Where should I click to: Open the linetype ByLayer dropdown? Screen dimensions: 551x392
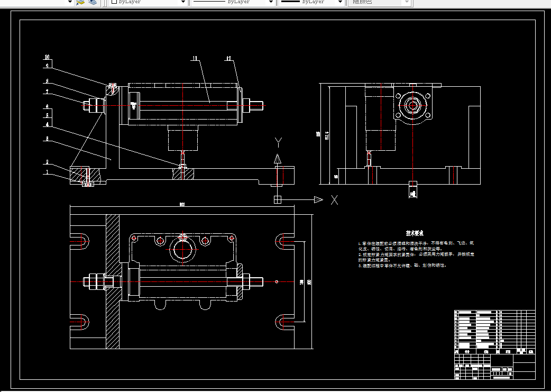coord(233,2)
